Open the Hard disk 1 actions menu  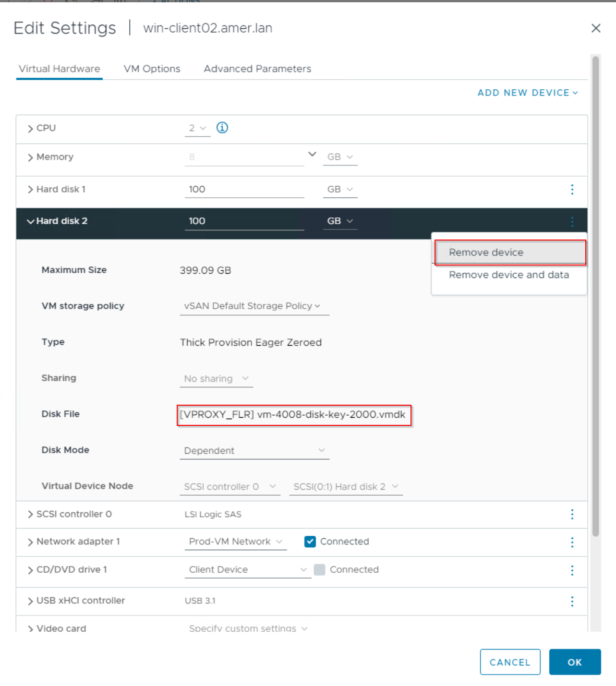tap(572, 190)
